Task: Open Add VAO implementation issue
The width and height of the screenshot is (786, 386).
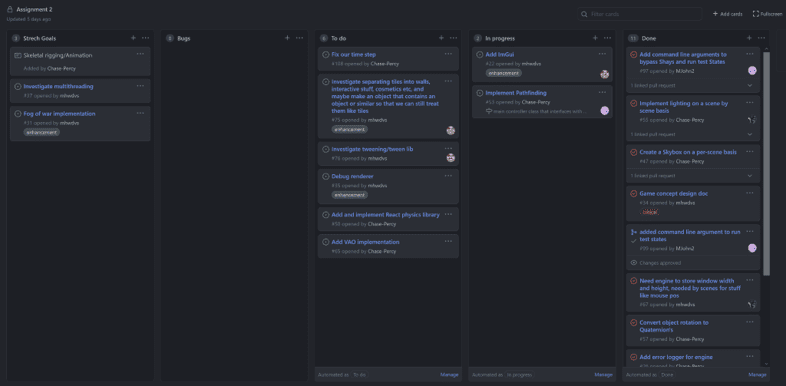Action: (x=365, y=242)
